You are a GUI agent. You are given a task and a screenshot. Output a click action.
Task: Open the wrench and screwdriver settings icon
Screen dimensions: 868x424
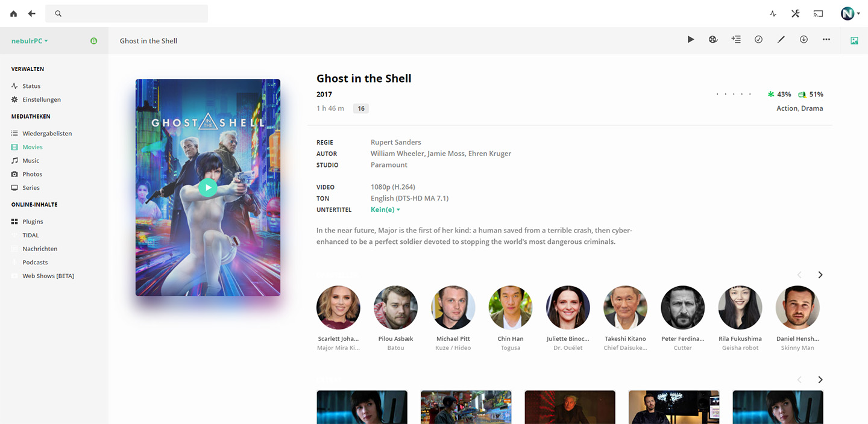click(796, 13)
